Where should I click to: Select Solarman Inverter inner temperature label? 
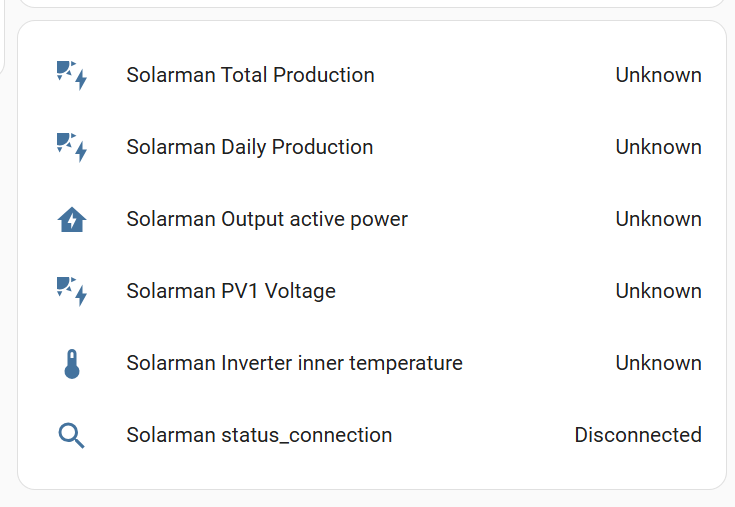coord(294,363)
